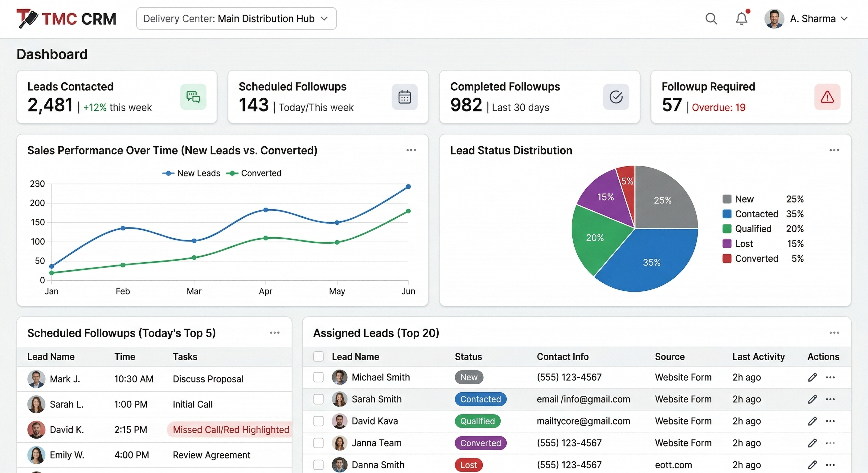
Task: Toggle the select-all leads checkbox in header
Action: pyautogui.click(x=318, y=357)
